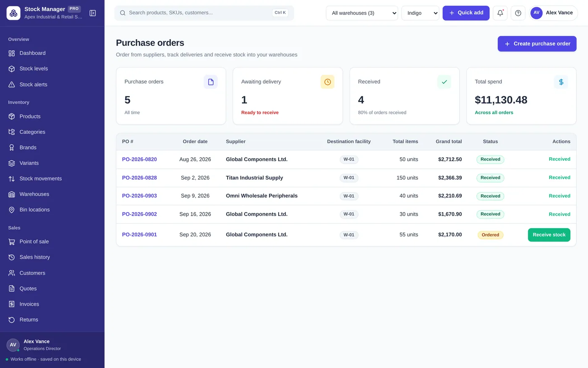Click the Ordered status badge

(490, 235)
